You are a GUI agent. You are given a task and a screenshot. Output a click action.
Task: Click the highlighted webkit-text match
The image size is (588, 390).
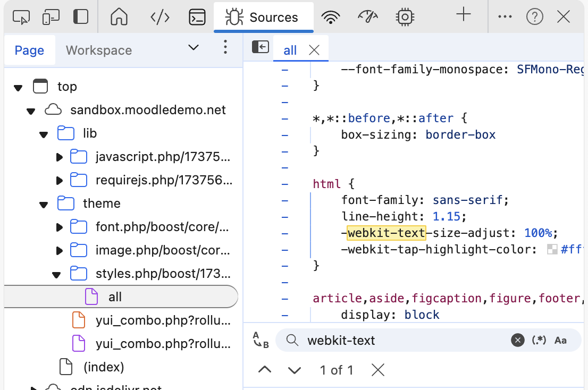pos(387,233)
